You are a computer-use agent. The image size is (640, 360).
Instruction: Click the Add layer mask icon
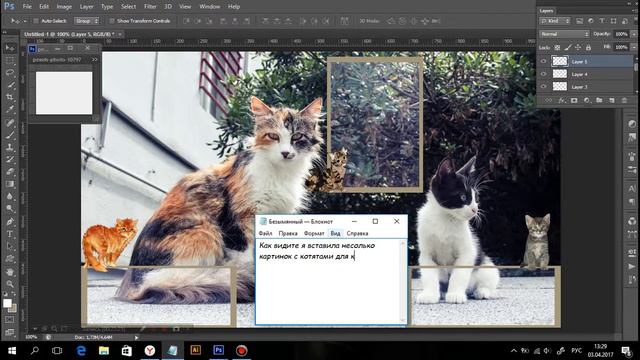click(574, 100)
